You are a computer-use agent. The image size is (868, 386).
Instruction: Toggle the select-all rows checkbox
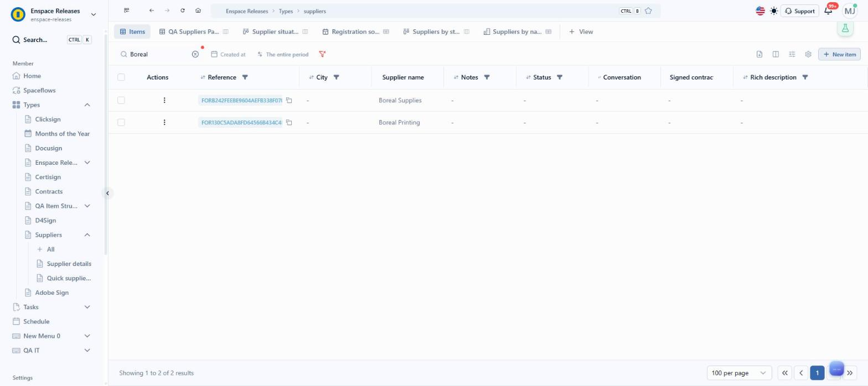(x=121, y=77)
